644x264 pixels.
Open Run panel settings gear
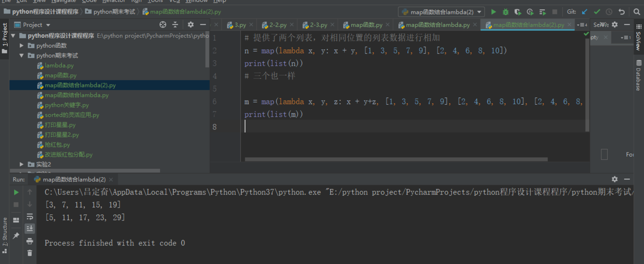pos(615,179)
